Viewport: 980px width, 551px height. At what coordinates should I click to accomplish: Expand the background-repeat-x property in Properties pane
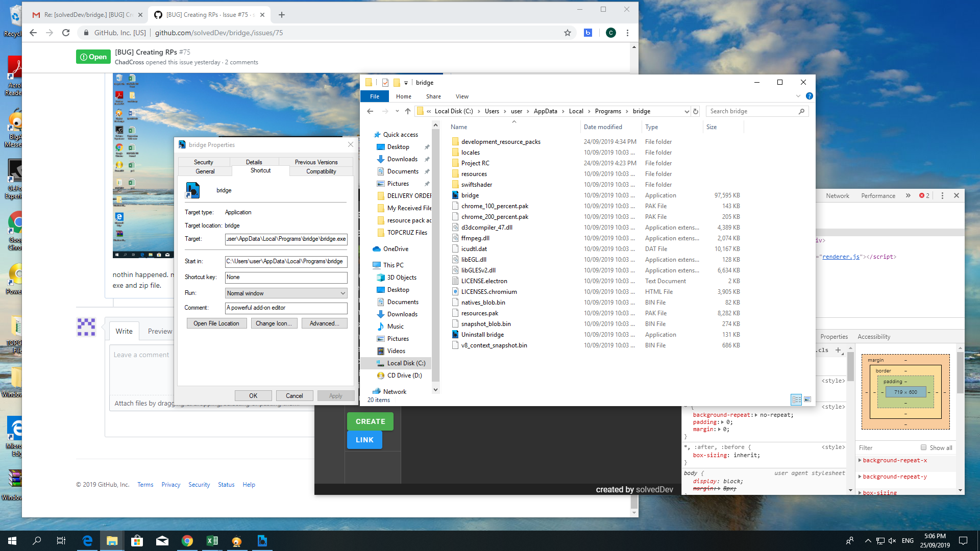click(x=860, y=460)
